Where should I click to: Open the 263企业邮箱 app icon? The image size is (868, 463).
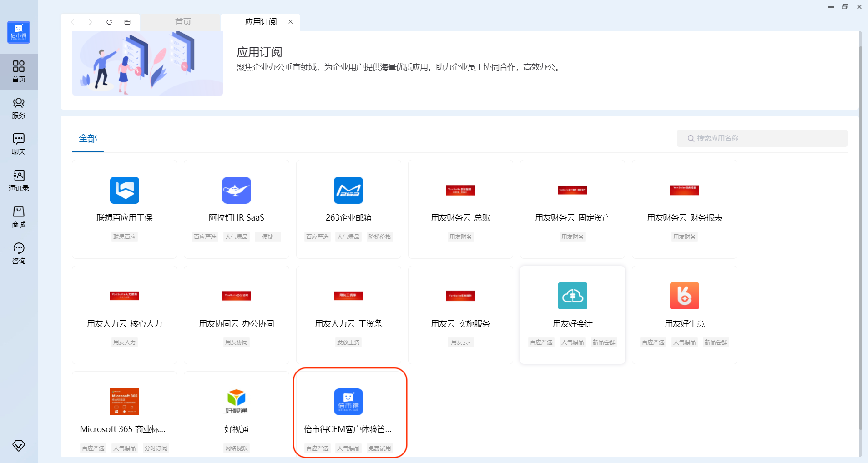pos(348,190)
